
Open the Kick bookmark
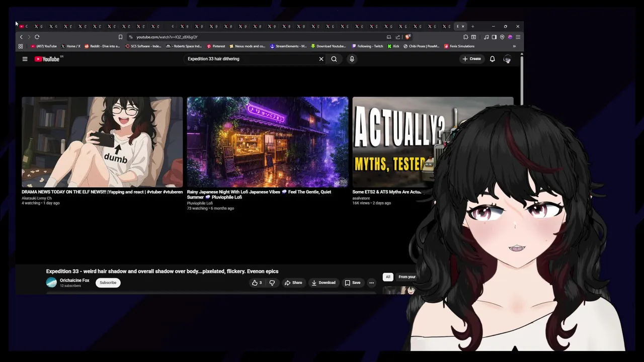393,46
